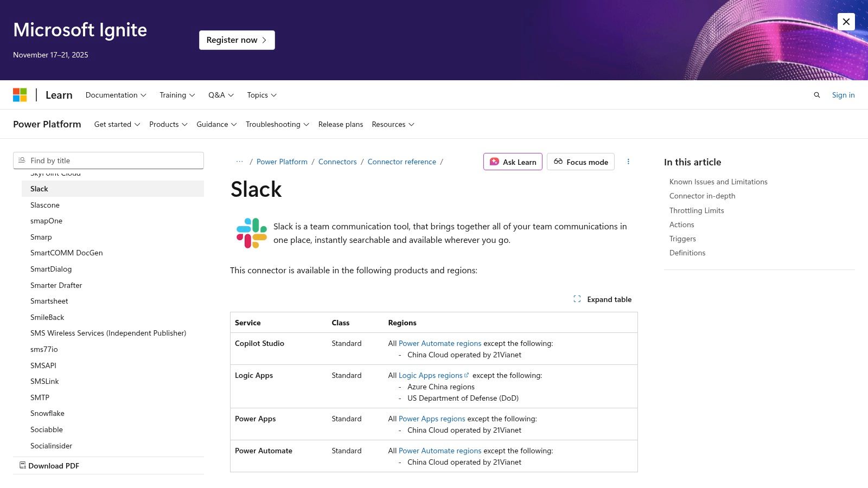Enable Focus mode
Image resolution: width=868 pixels, height=488 pixels.
point(580,162)
